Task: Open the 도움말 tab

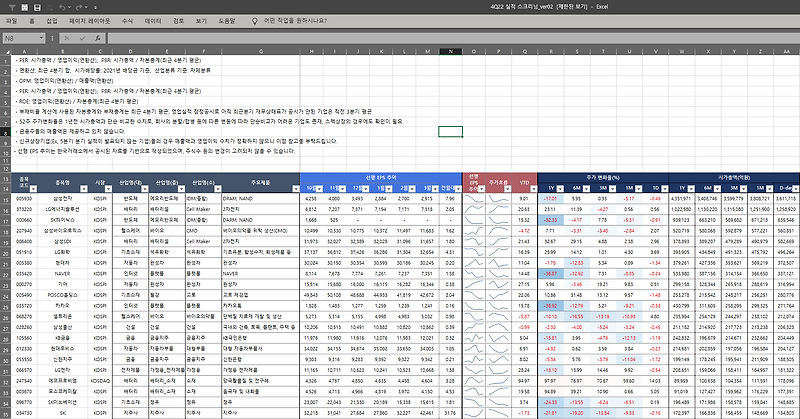Action: click(x=227, y=21)
